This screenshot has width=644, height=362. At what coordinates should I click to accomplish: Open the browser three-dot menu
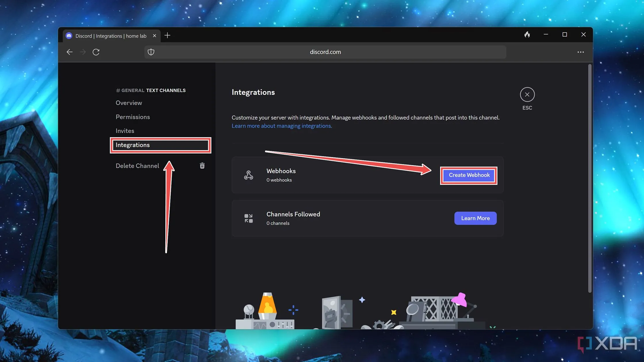[x=580, y=52]
